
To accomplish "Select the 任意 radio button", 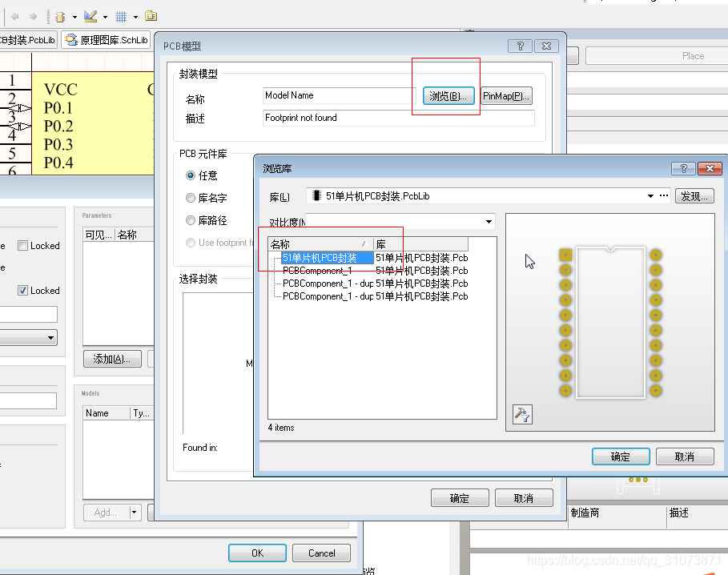I will click(191, 175).
